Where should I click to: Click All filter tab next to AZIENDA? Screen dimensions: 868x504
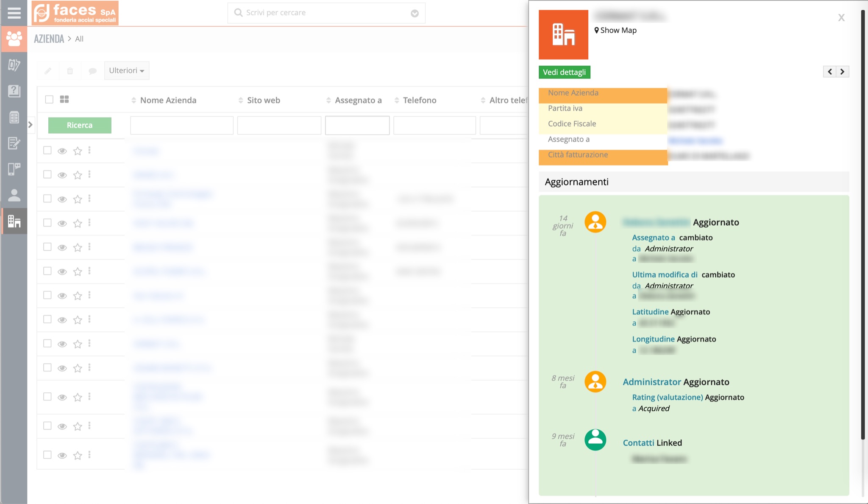(x=78, y=39)
